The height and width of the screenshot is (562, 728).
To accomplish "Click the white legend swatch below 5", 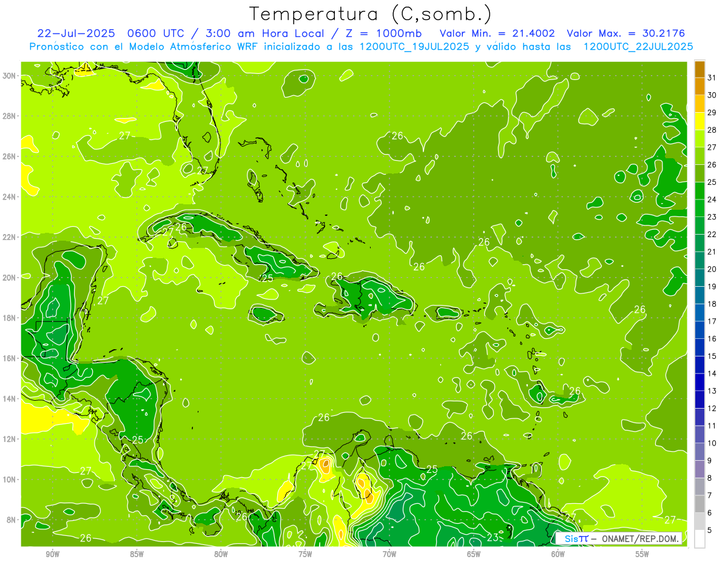I will pos(699,539).
